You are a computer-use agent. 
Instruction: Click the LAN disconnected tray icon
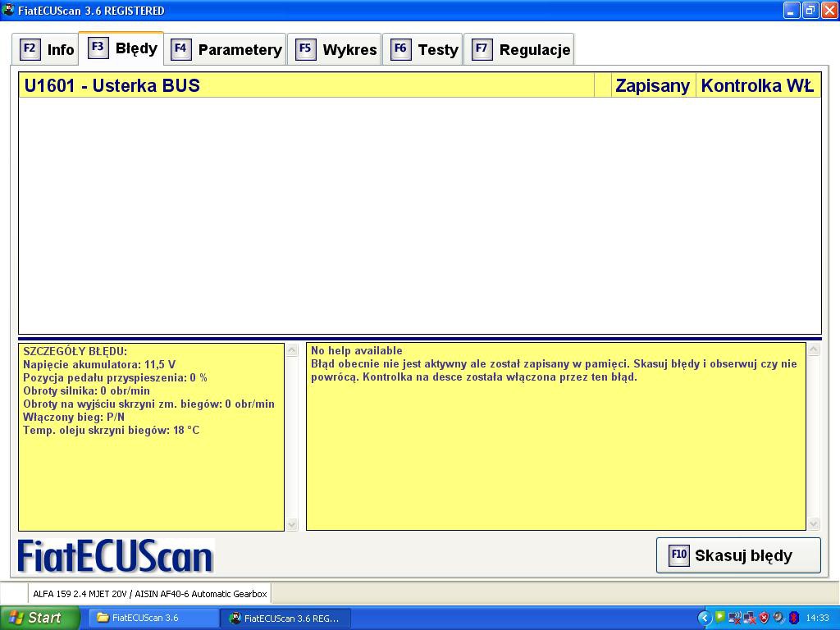(x=750, y=619)
